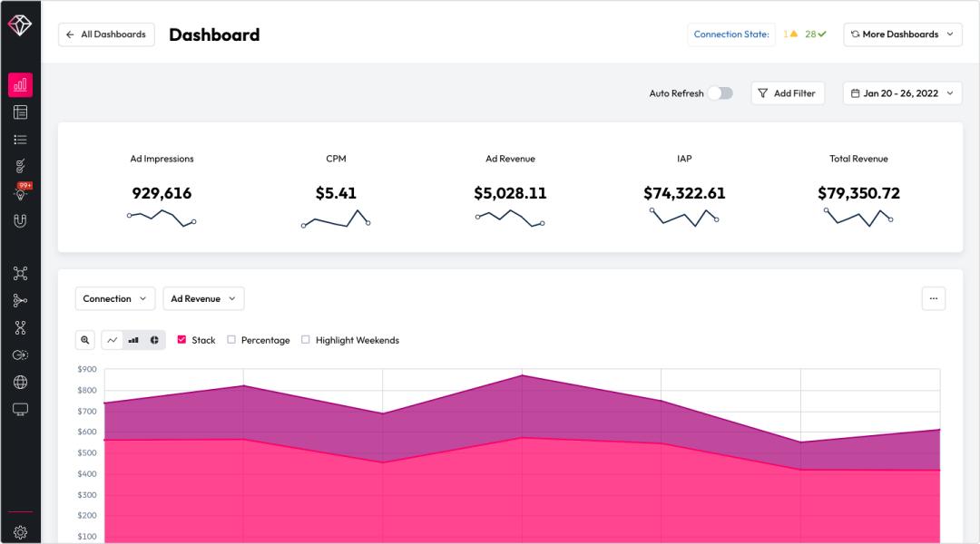
Task: Click the zoom magnifier chart button
Action: (x=85, y=340)
